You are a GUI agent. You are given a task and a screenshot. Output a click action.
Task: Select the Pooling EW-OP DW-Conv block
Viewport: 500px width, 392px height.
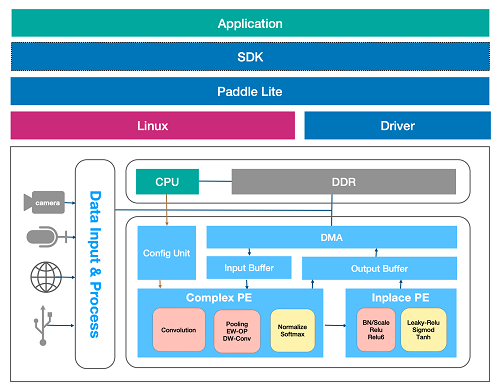click(x=237, y=331)
